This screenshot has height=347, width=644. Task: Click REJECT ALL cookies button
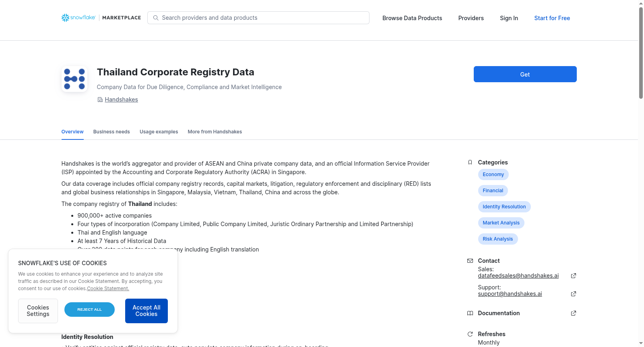pos(89,310)
